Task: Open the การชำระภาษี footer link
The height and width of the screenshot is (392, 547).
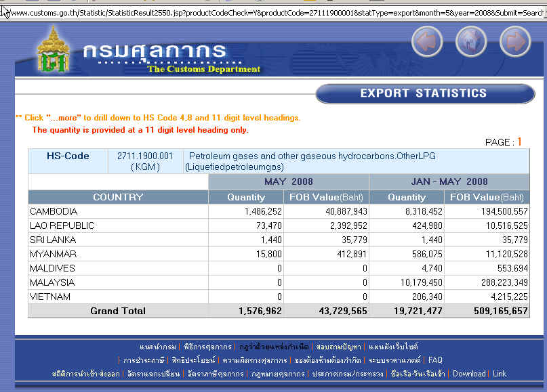Action: 144,360
